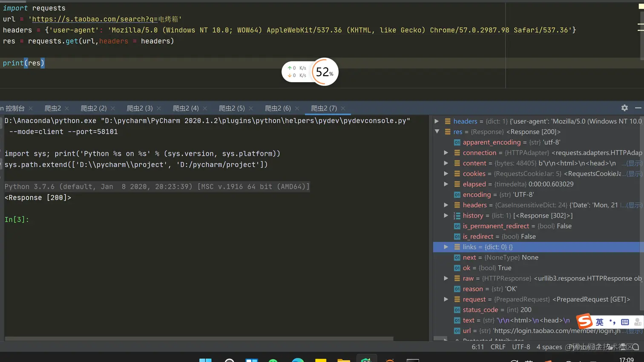Switch to the 爬虫2 (4) tab
The width and height of the screenshot is (644, 362).
186,108
